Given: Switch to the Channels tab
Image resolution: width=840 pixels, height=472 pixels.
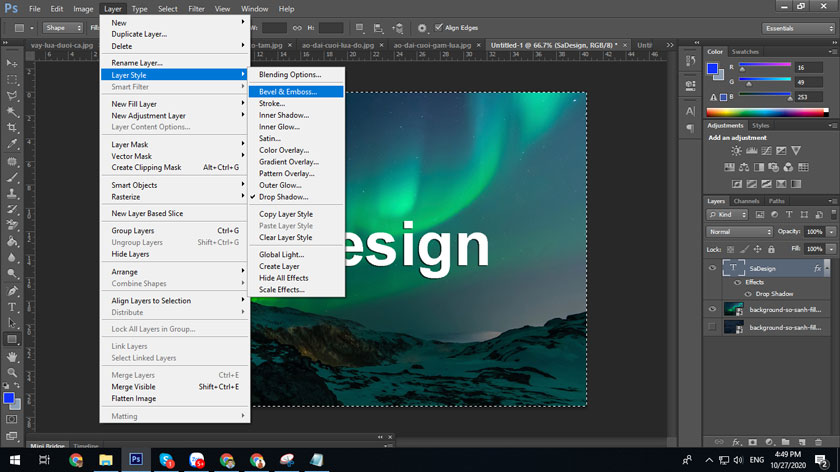Looking at the screenshot, I should [746, 201].
